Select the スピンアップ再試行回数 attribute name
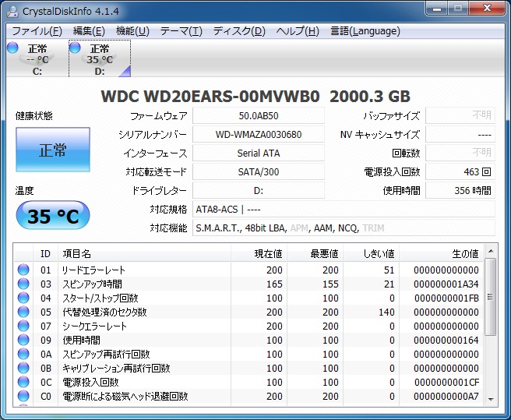511x420 pixels. (x=106, y=354)
